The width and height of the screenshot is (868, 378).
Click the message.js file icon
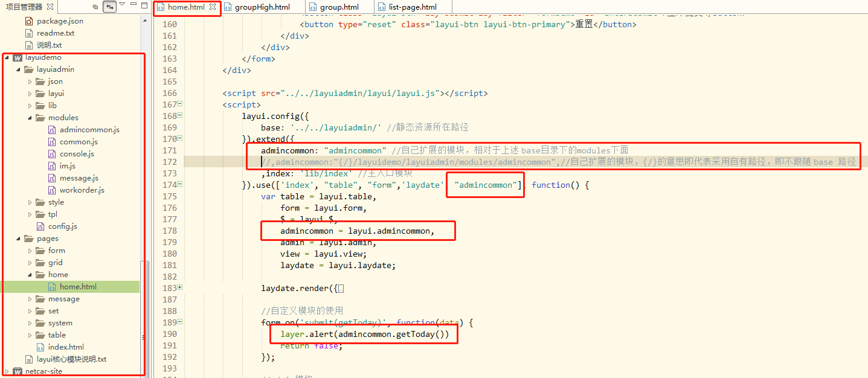53,178
